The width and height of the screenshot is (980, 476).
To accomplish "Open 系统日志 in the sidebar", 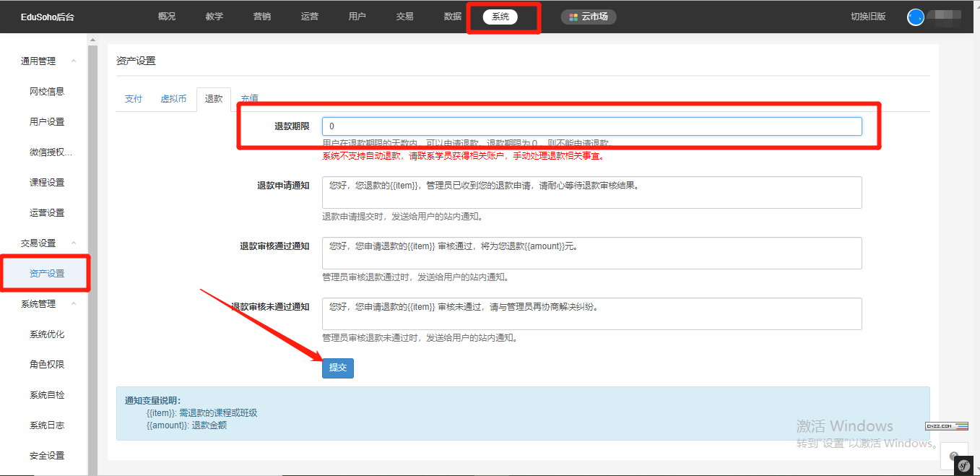I will (47, 425).
